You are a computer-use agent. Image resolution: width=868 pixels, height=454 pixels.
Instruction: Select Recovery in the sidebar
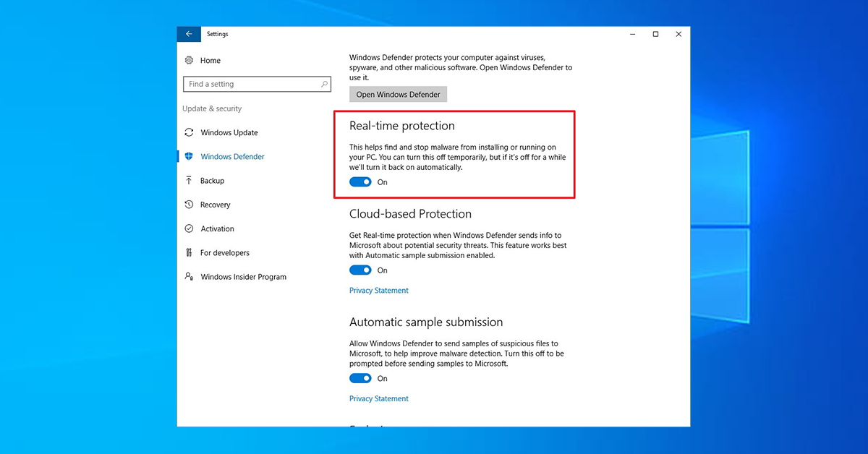215,205
